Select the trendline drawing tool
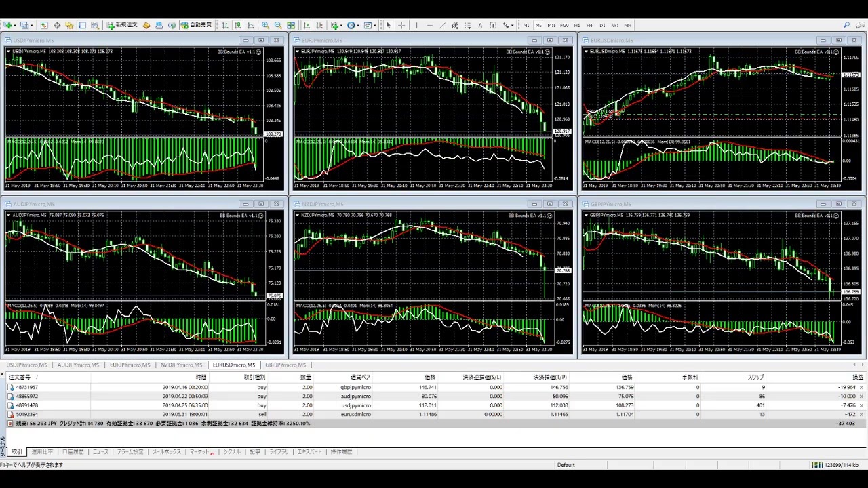The image size is (868, 488). point(443,25)
